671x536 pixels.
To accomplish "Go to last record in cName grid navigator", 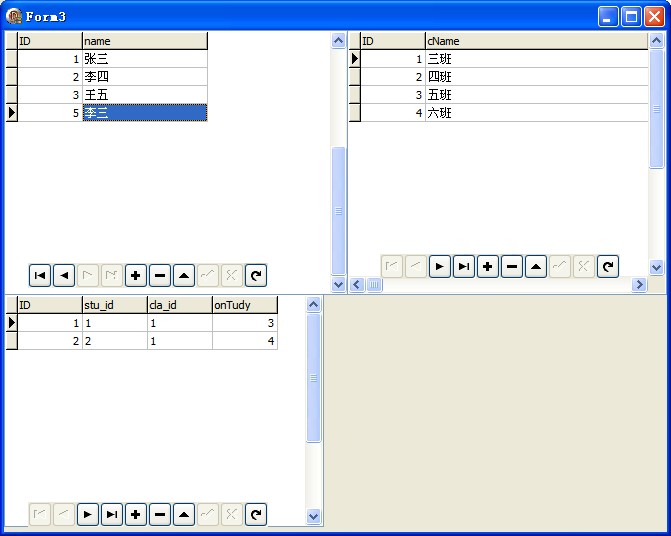I will (x=463, y=267).
